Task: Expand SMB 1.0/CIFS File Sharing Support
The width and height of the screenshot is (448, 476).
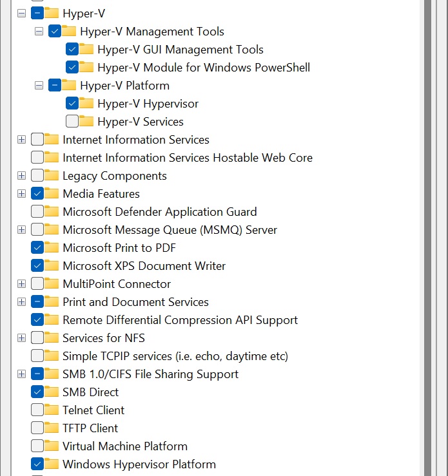Action: [21, 374]
